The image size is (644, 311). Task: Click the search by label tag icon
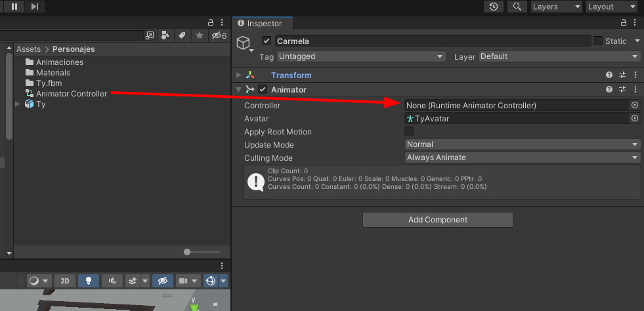tap(182, 35)
